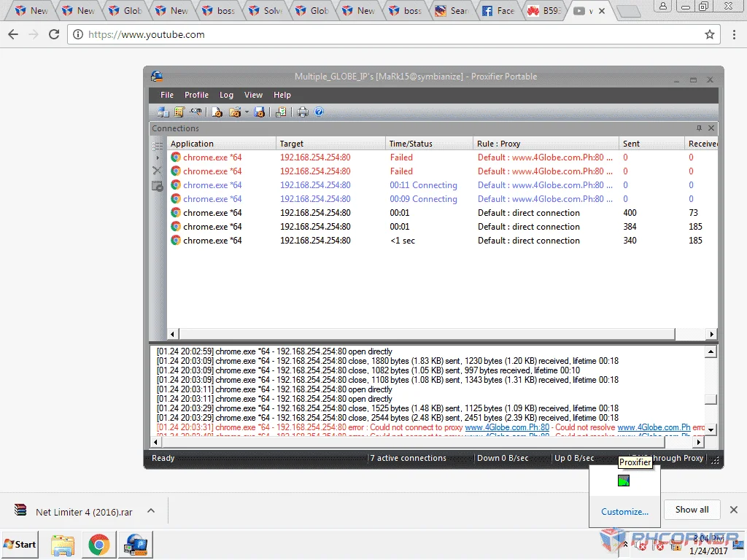Close the active YouTube tab
Screen dimensions: 747x560
pos(602,11)
